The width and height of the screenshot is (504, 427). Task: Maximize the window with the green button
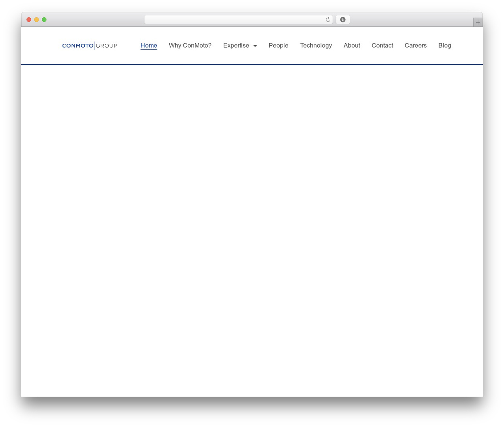tap(44, 20)
